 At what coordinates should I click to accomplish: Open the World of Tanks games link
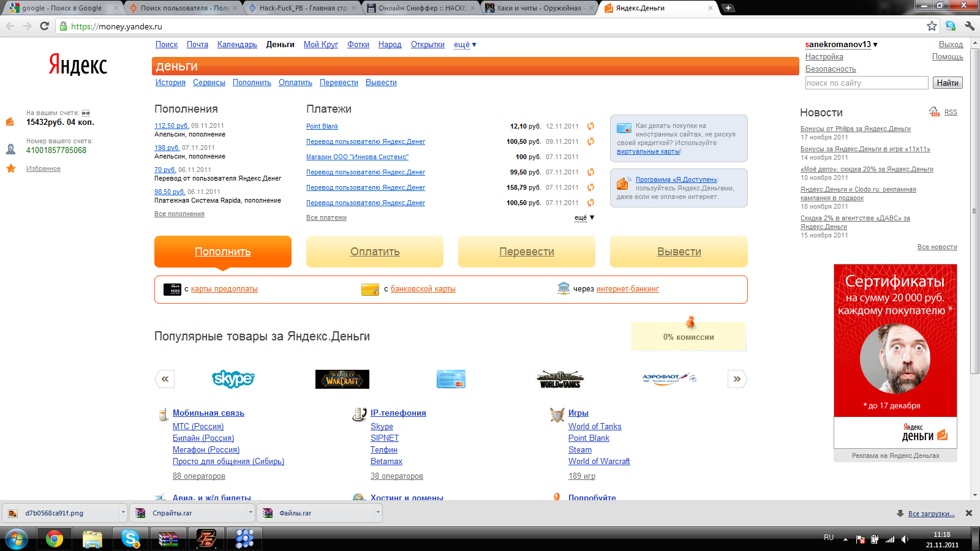click(595, 427)
